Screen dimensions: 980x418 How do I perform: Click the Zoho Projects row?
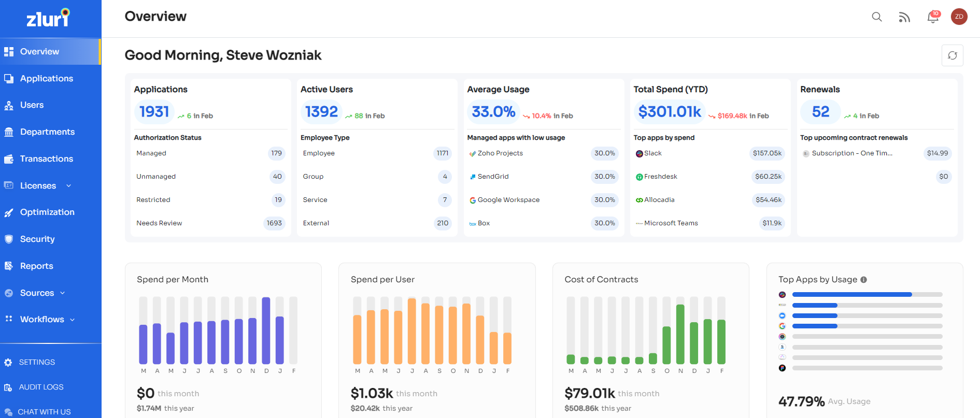544,153
